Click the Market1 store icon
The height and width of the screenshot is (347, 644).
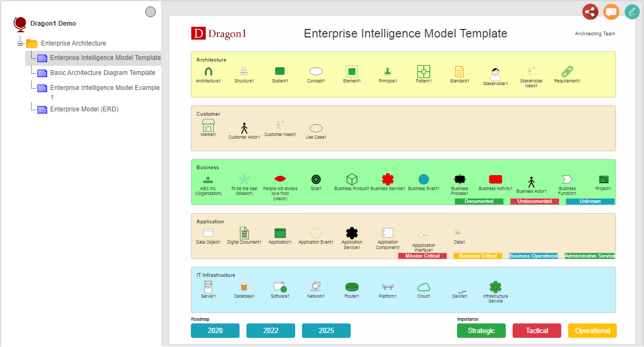208,126
